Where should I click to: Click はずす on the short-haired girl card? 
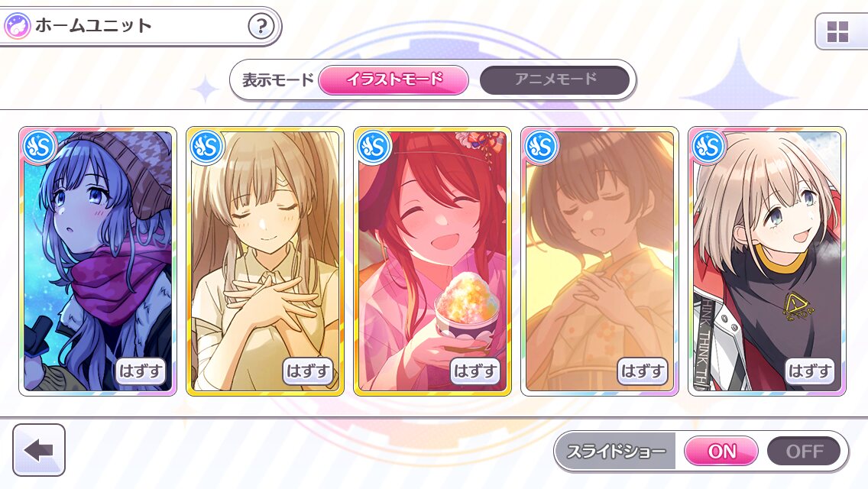coord(810,371)
